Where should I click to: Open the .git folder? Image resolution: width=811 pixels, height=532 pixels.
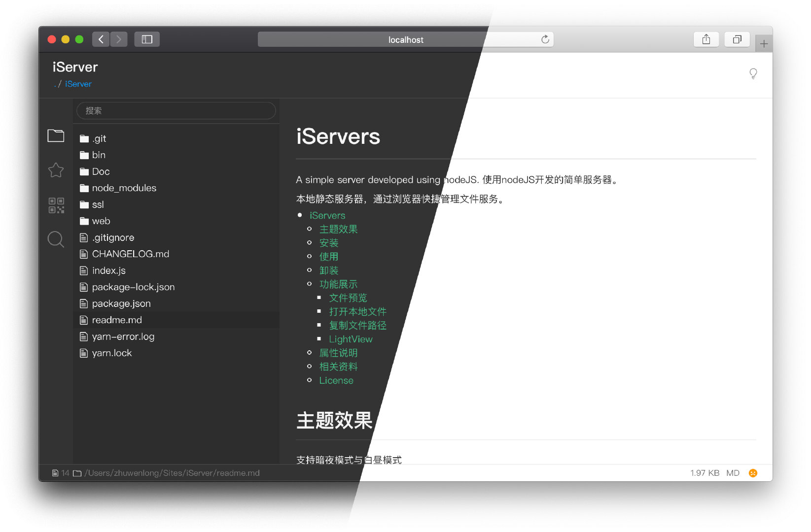pyautogui.click(x=176, y=138)
